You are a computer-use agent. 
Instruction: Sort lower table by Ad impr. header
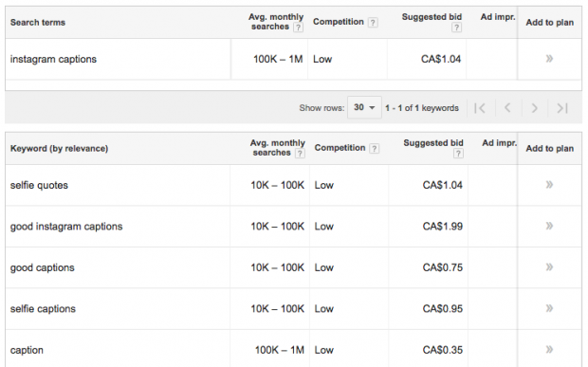click(x=499, y=143)
